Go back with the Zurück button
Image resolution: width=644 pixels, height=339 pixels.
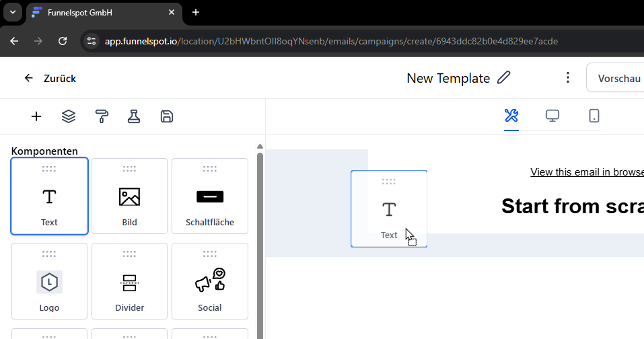coord(50,78)
